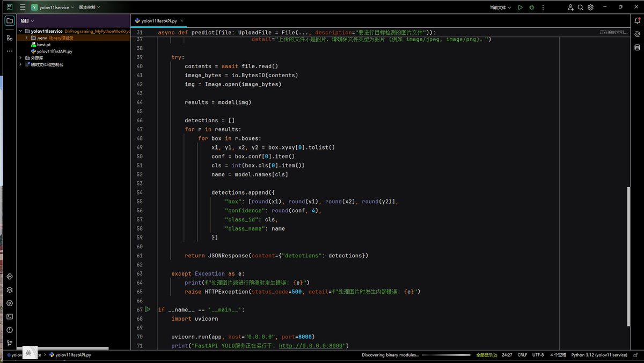
Task: Click the indexing progress bar in status bar
Action: [447, 355]
